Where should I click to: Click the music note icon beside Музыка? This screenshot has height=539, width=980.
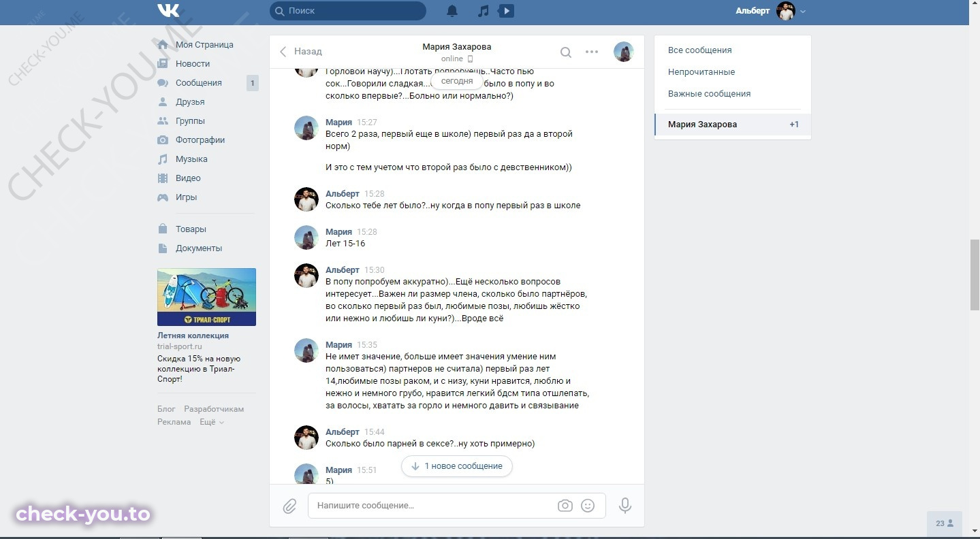click(x=163, y=159)
